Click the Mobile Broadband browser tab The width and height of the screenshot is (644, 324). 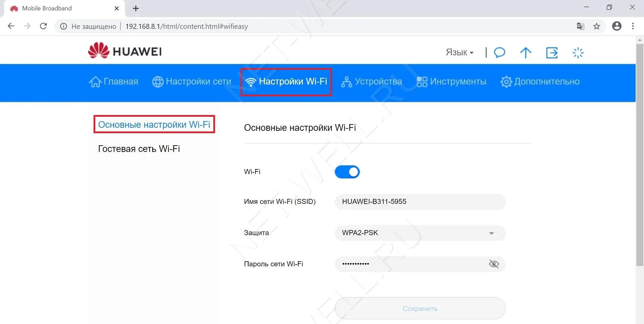click(x=65, y=8)
